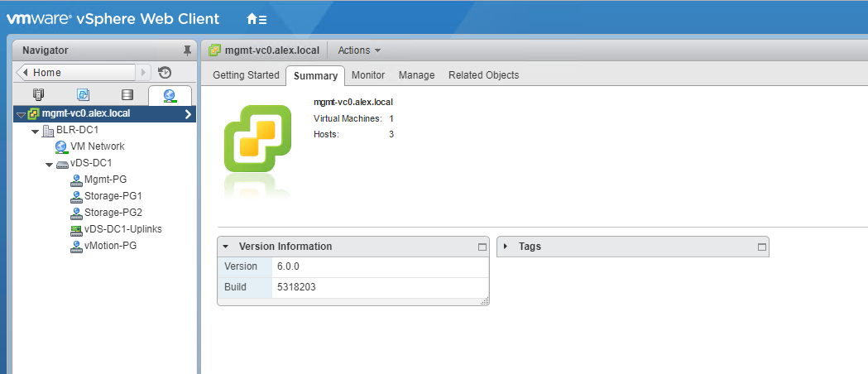Screen dimensions: 868x374
Task: Collapse the vDS-DC1 distributed switch node
Action: (x=49, y=164)
